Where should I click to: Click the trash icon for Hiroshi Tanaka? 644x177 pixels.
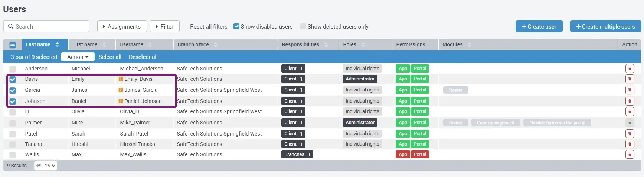point(630,144)
